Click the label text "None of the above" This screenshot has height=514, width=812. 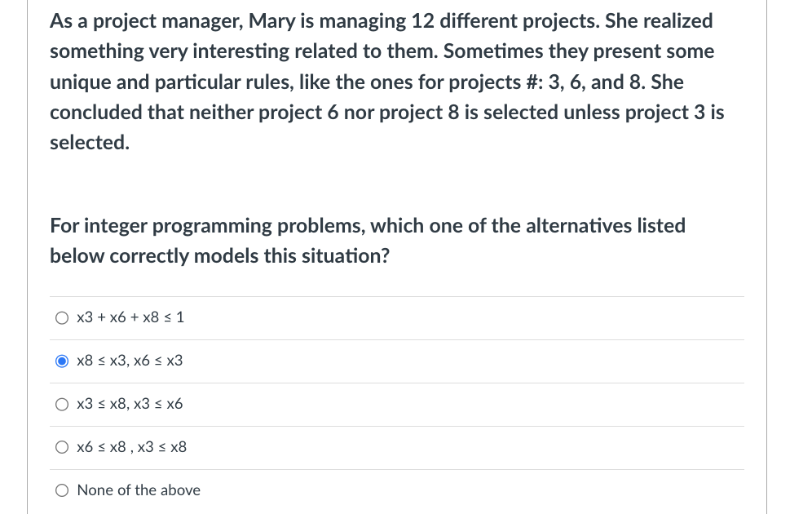[138, 490]
